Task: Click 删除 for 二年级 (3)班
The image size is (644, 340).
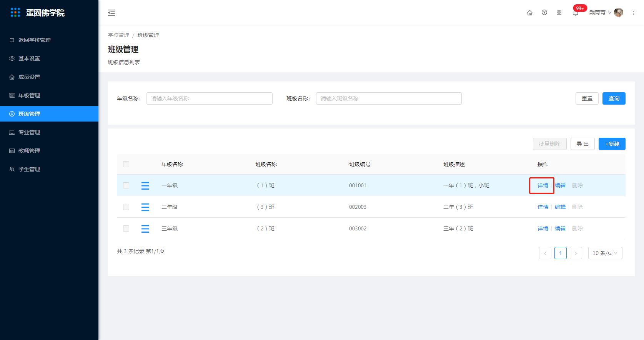Action: (x=577, y=207)
